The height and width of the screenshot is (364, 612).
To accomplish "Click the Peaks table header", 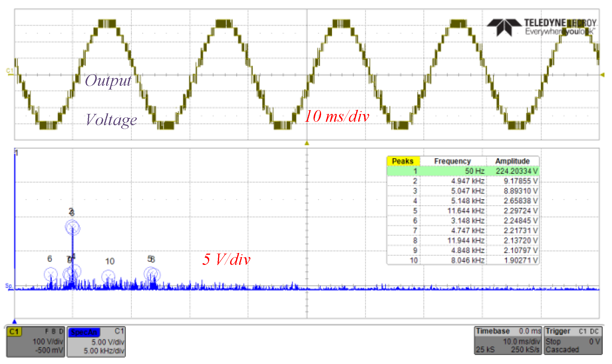I will (x=403, y=161).
